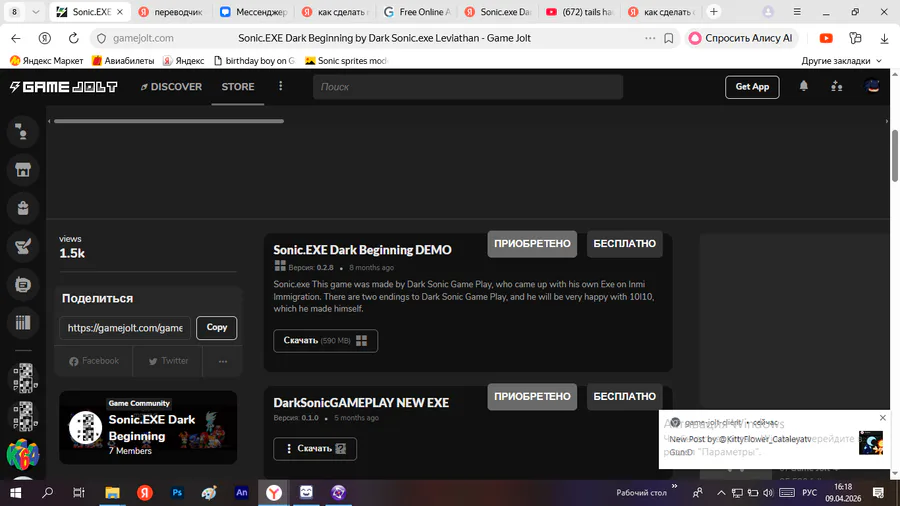
Task: Reload the page
Action: [73, 38]
